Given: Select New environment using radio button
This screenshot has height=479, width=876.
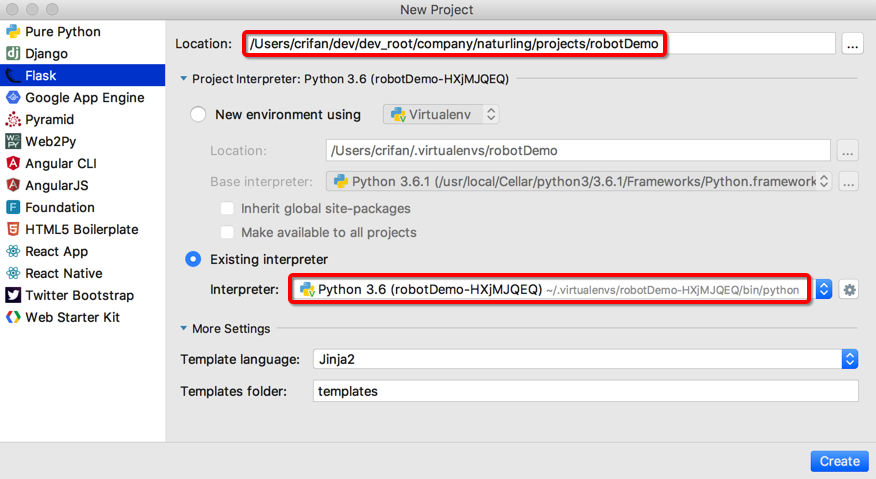Looking at the screenshot, I should [198, 114].
